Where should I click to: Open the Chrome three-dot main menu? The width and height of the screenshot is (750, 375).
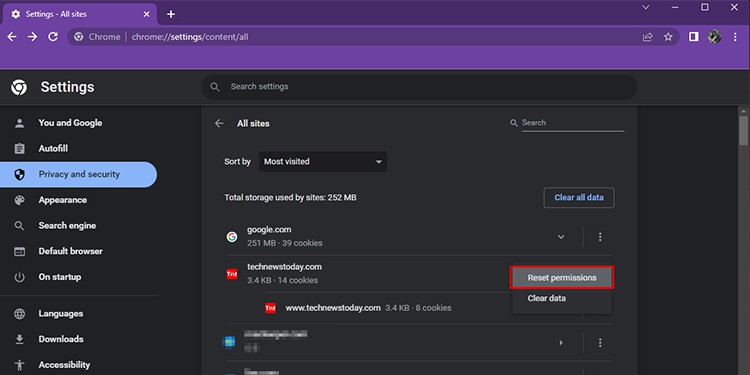pyautogui.click(x=735, y=37)
